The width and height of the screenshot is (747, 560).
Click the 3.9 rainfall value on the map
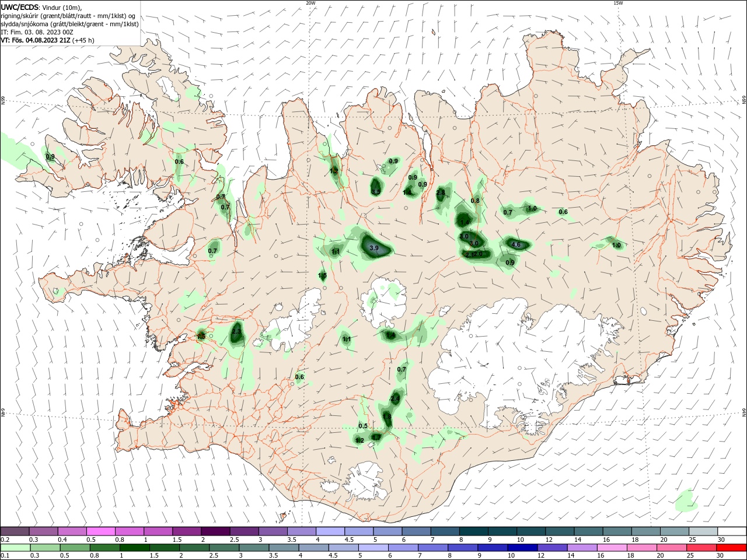[x=374, y=248]
